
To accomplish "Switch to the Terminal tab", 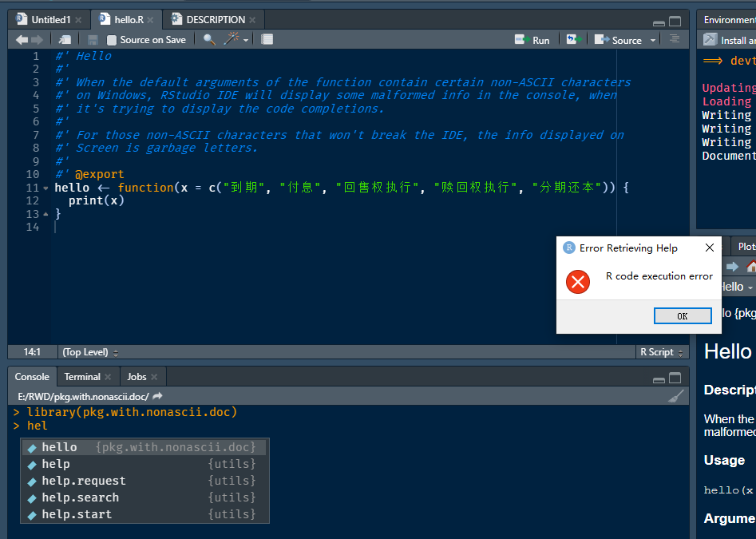I will (82, 376).
